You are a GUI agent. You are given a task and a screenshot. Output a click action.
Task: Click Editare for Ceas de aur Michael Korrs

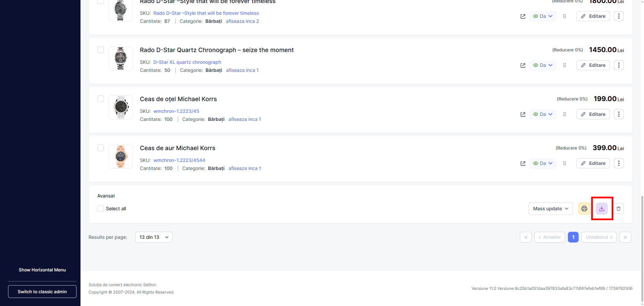pyautogui.click(x=593, y=163)
